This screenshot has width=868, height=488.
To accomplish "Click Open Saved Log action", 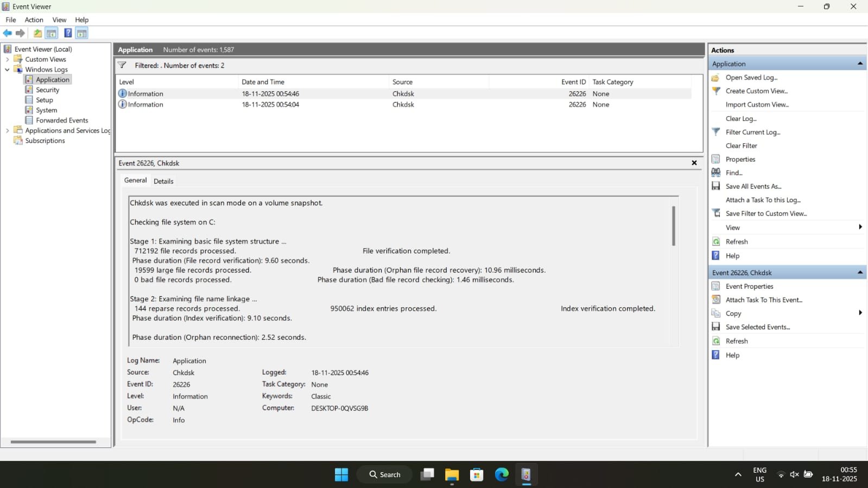I will [751, 77].
